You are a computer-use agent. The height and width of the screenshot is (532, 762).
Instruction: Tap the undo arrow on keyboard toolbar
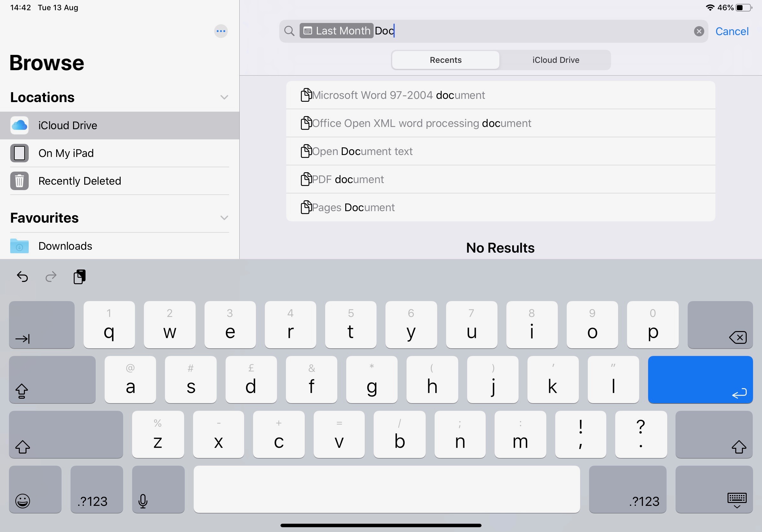[x=22, y=277]
